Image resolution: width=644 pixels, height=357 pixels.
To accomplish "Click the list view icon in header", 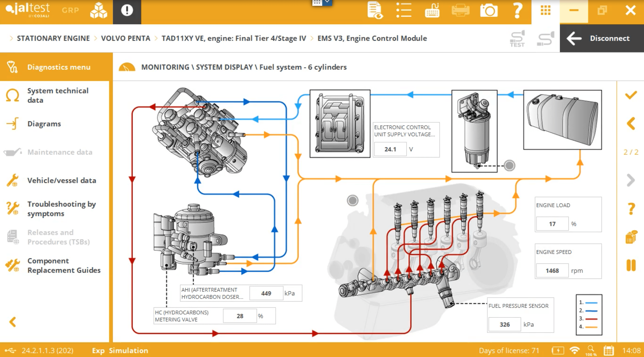I will pyautogui.click(x=404, y=11).
